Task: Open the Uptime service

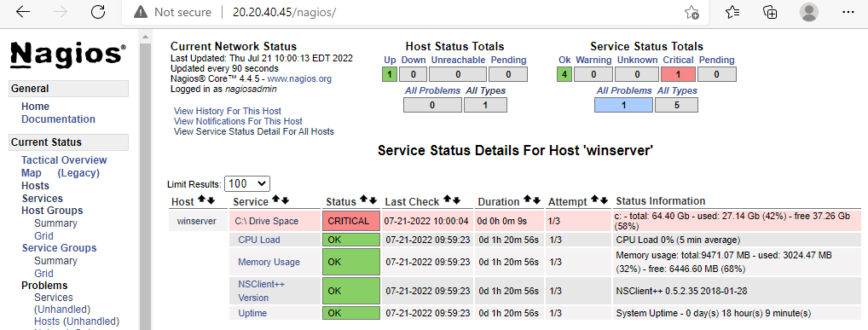Action: 252,313
